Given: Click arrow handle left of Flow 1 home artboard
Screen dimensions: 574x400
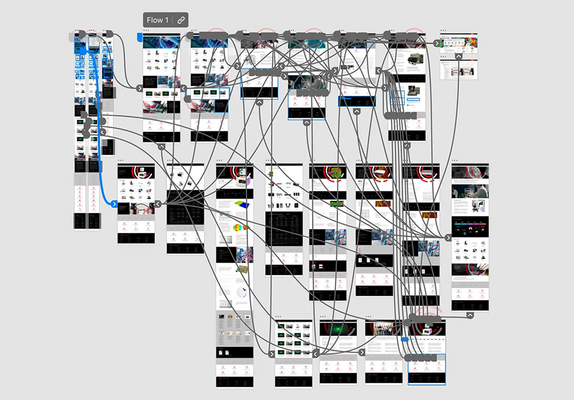Looking at the screenshot, I should click(x=139, y=88).
